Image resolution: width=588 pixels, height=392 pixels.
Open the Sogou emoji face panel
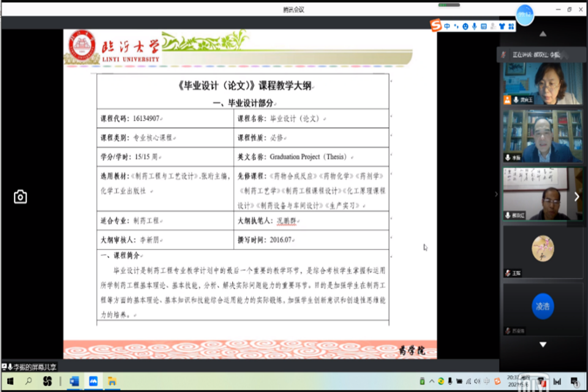pyautogui.click(x=466, y=26)
